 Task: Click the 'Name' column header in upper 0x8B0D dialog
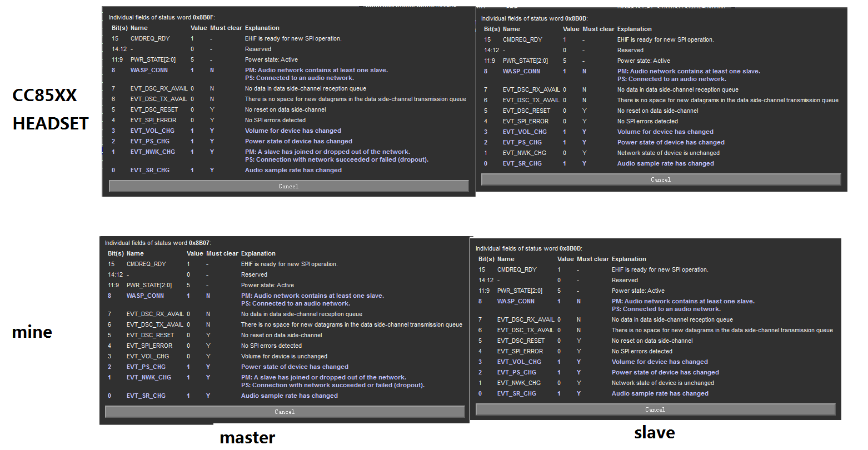click(511, 29)
